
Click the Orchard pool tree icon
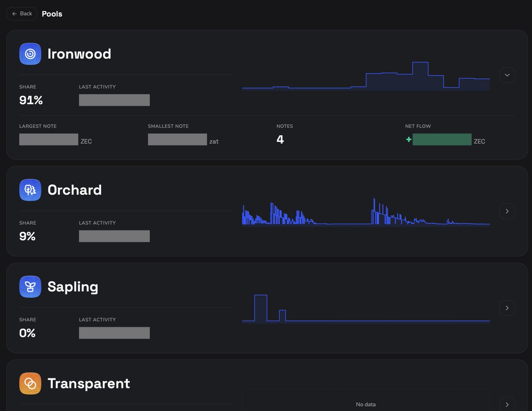(30, 190)
